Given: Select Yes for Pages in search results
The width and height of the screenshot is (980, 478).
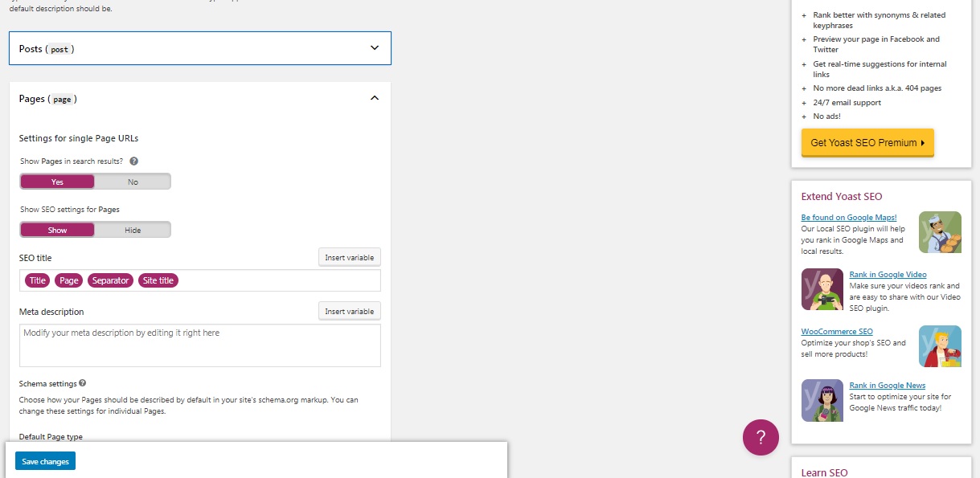Looking at the screenshot, I should [x=57, y=182].
